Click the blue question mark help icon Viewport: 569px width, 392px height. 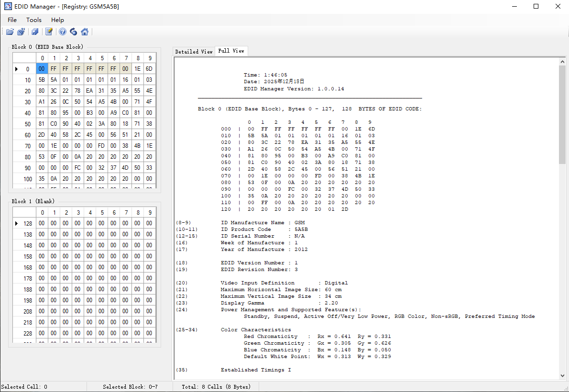(62, 32)
